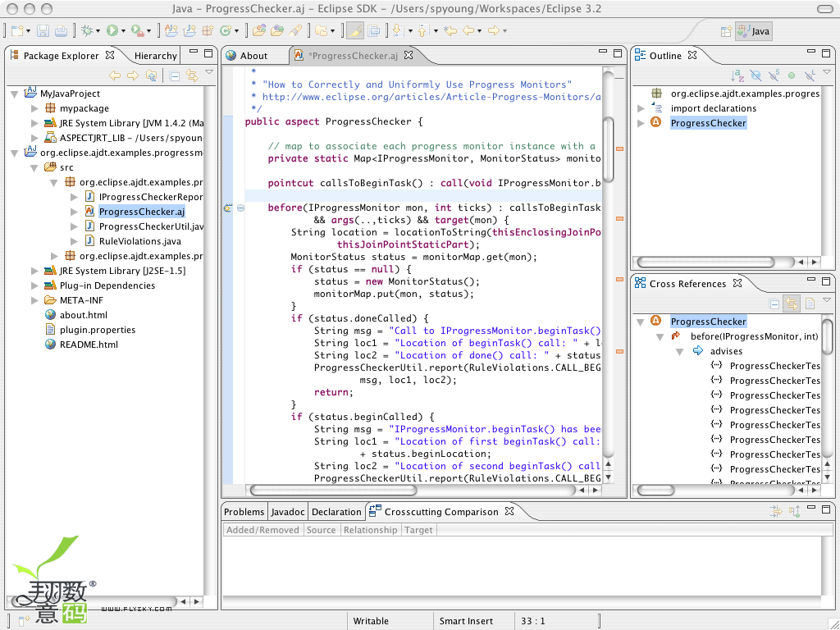Toggle alphabetical Sort in Outline view
This screenshot has height=630, width=840.
point(737,76)
